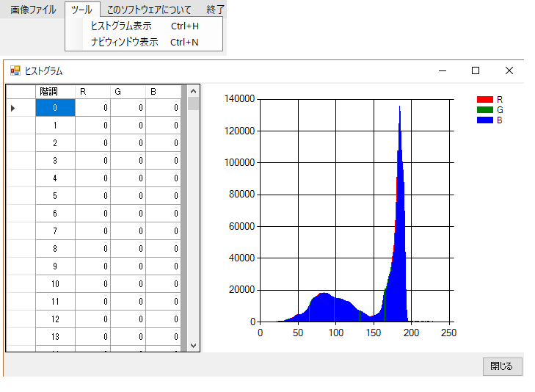Click the blue B legend swatch

pos(484,120)
